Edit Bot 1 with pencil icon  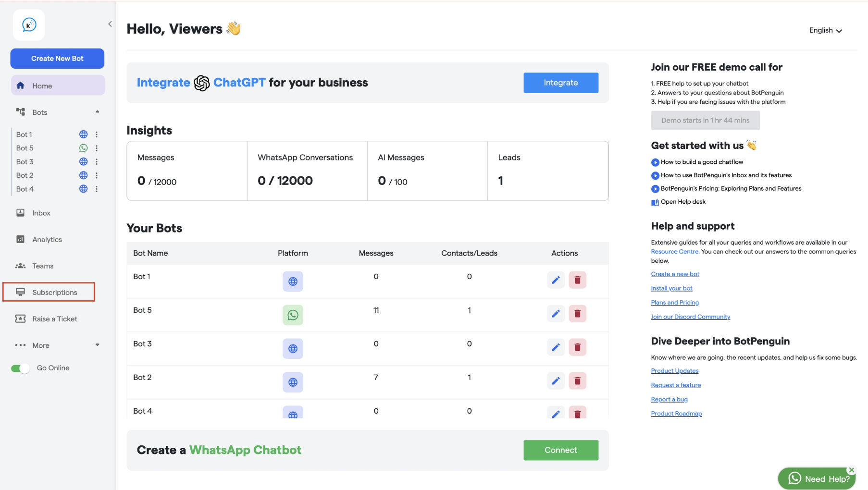tap(556, 280)
